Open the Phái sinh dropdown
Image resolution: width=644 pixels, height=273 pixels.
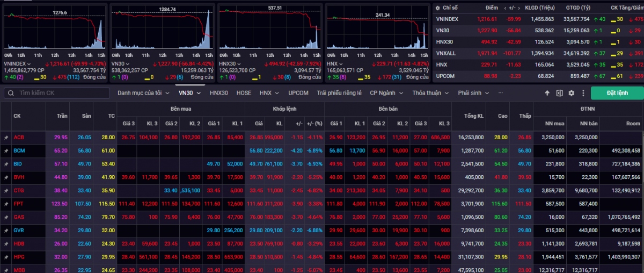[473, 93]
